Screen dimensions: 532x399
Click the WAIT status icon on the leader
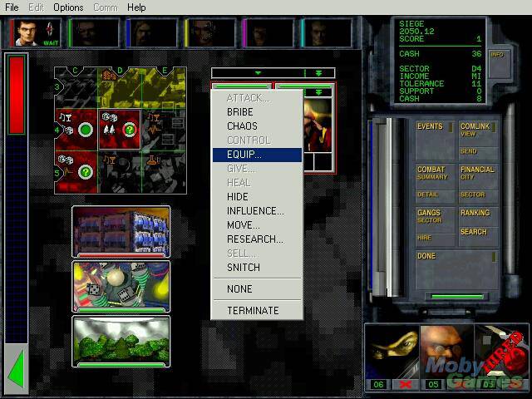[50, 33]
